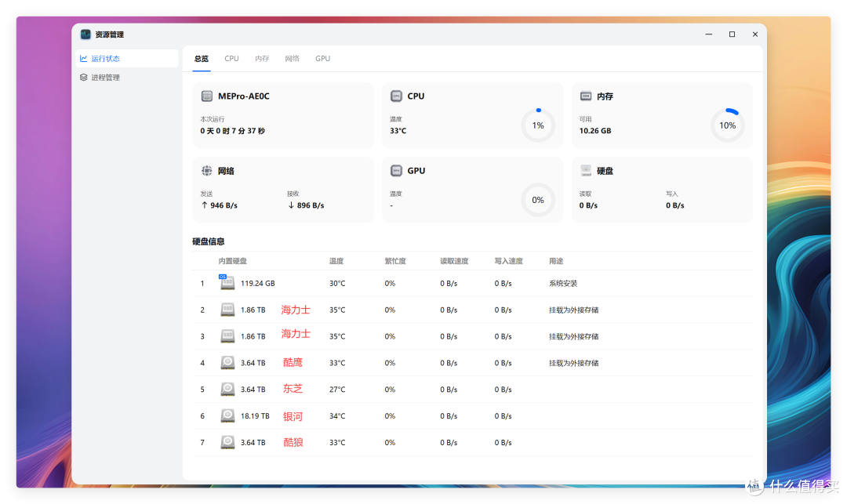Click the 18.19 TB disk capacity
This screenshot has width=847, height=504.
(255, 416)
